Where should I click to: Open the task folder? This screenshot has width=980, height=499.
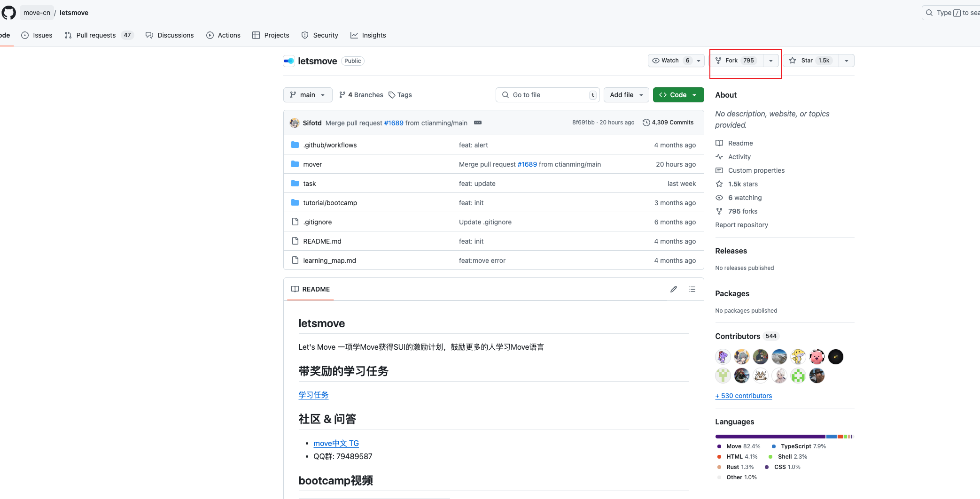pyautogui.click(x=310, y=184)
